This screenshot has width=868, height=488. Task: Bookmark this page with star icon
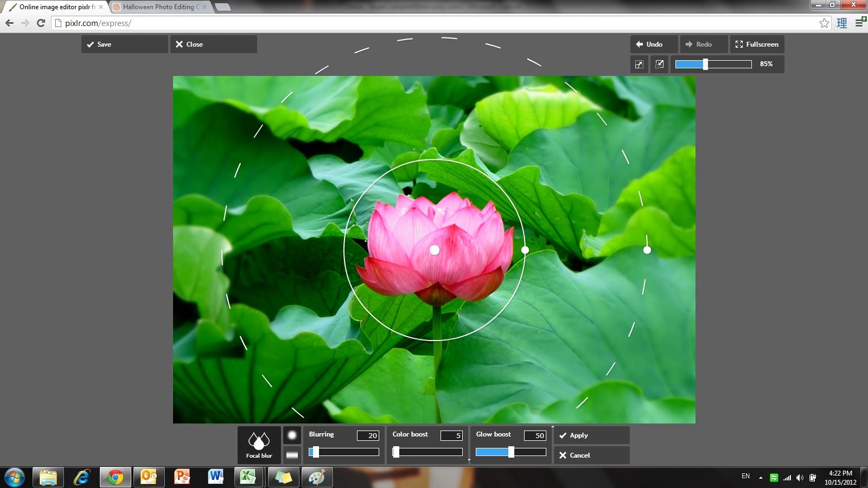tap(824, 23)
